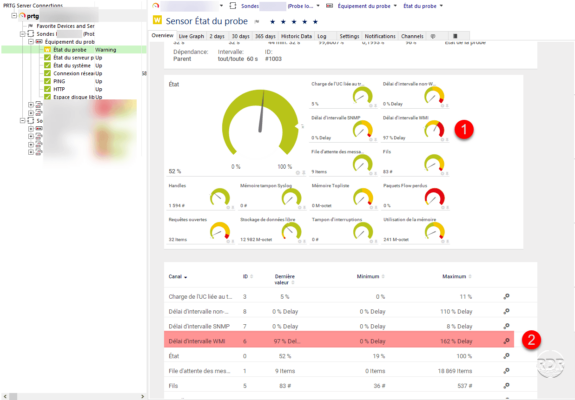The height and width of the screenshot is (400, 575).
Task: Set sensor priority to four stars
Action: point(304,22)
